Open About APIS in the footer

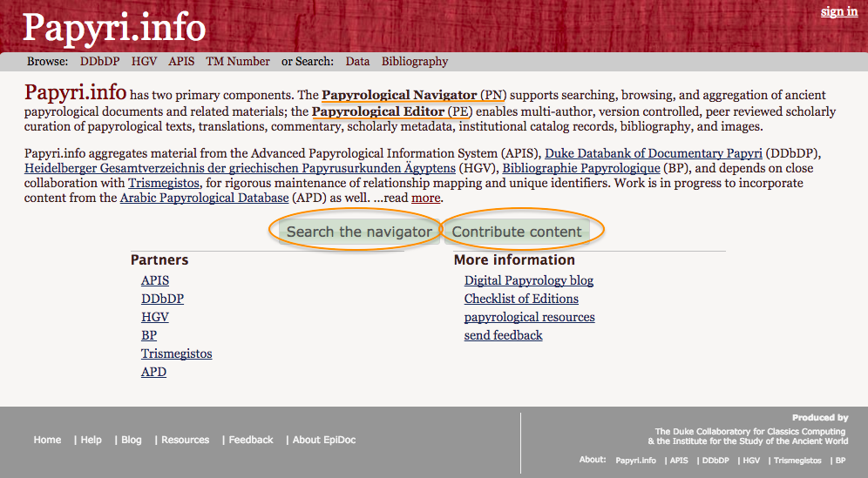coord(679,461)
